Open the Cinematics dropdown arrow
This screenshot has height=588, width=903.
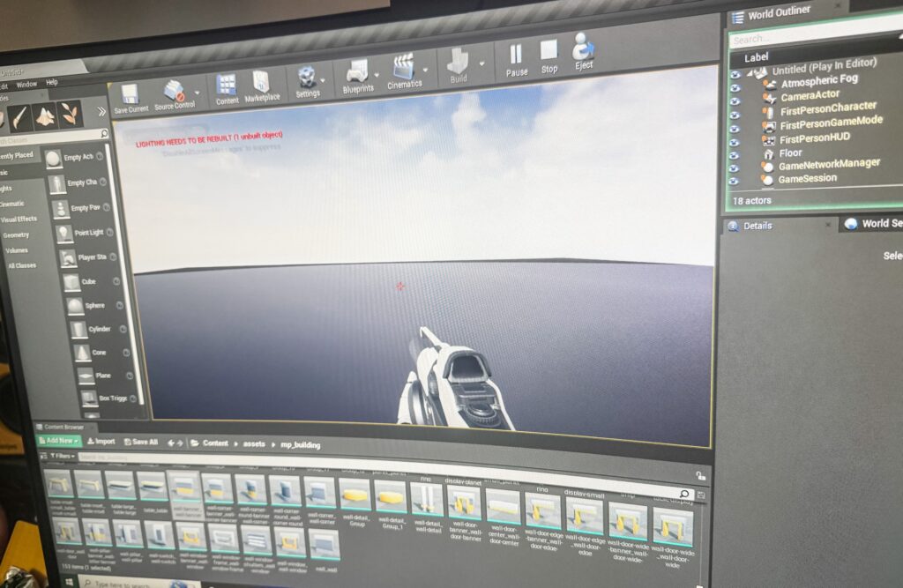(425, 71)
